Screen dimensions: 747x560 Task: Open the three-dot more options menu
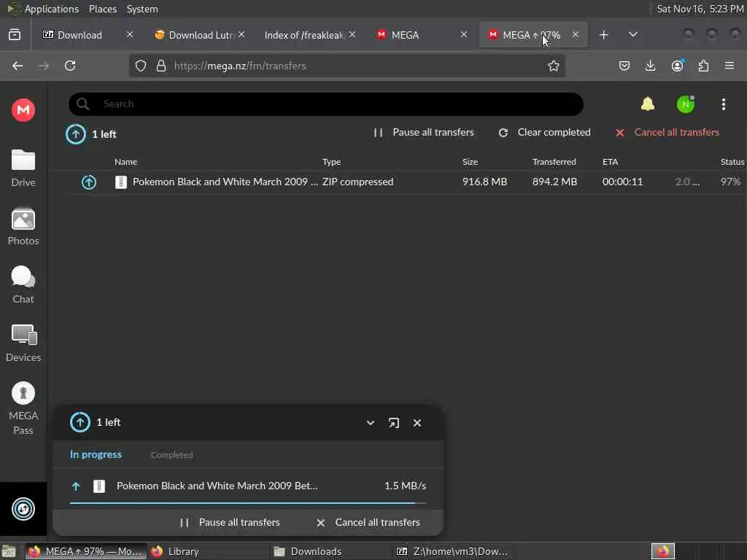tap(723, 104)
